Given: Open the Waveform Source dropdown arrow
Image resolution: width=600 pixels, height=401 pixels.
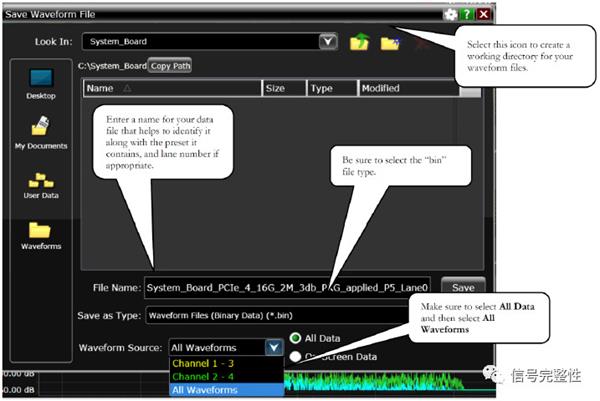Looking at the screenshot, I should click(x=274, y=347).
